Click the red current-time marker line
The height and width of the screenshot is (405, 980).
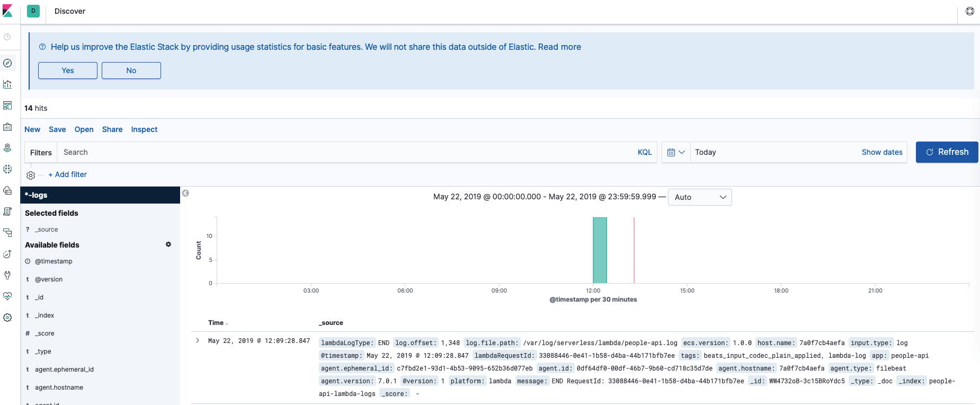(x=634, y=250)
